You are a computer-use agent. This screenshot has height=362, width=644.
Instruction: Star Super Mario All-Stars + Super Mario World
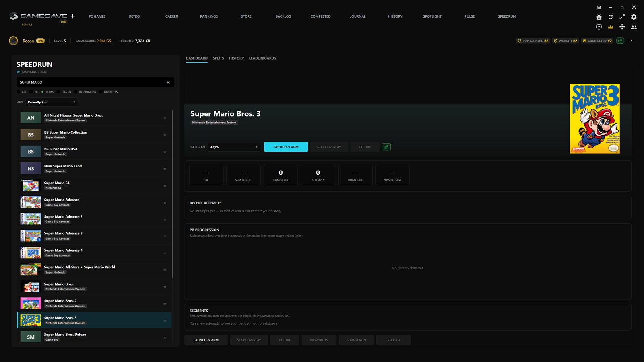pos(165,270)
